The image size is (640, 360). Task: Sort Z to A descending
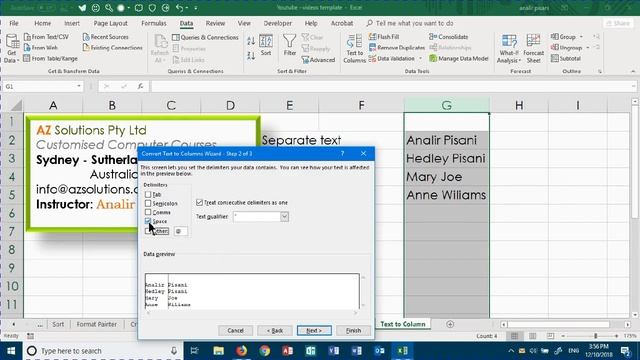pyautogui.click(x=251, y=55)
